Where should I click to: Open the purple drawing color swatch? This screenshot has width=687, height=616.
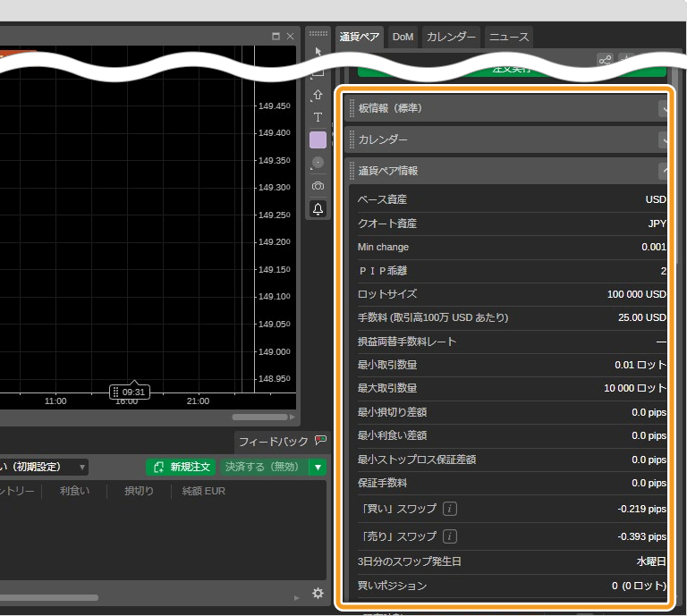318,140
